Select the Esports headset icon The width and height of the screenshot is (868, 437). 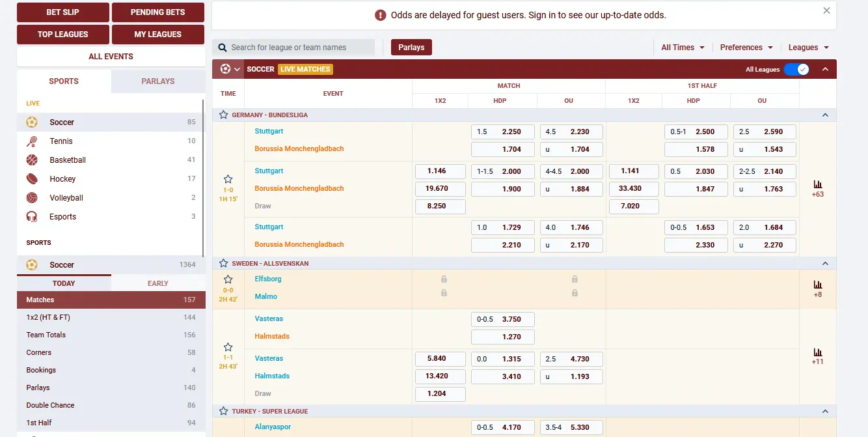tap(32, 217)
